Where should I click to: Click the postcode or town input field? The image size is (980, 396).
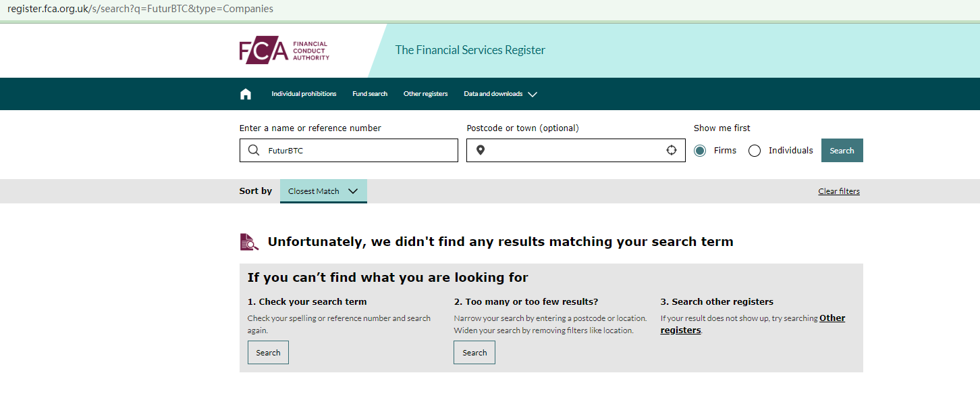574,151
